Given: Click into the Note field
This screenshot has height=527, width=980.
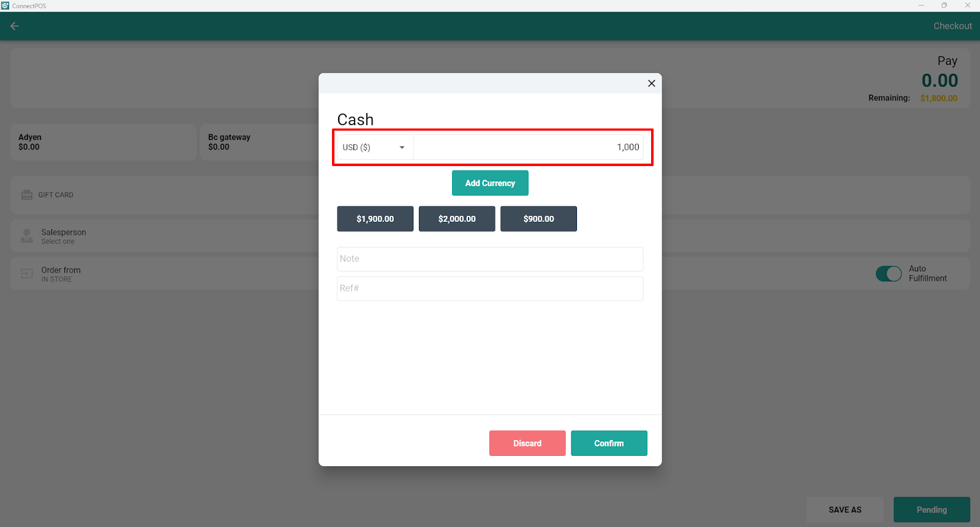Looking at the screenshot, I should pyautogui.click(x=490, y=259).
